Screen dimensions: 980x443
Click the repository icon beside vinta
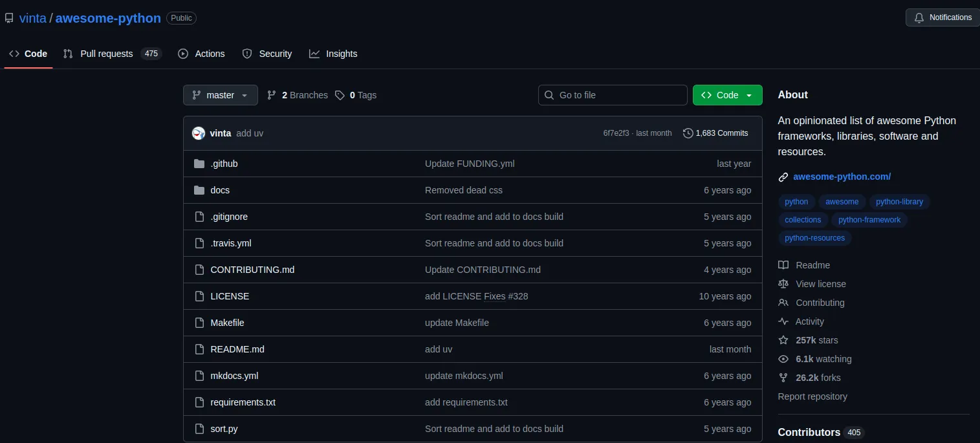point(9,18)
